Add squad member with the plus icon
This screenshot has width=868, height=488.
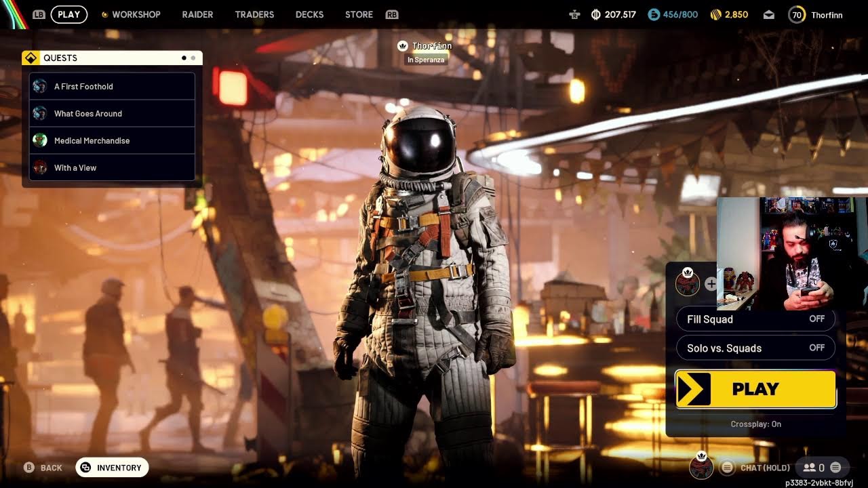(710, 284)
